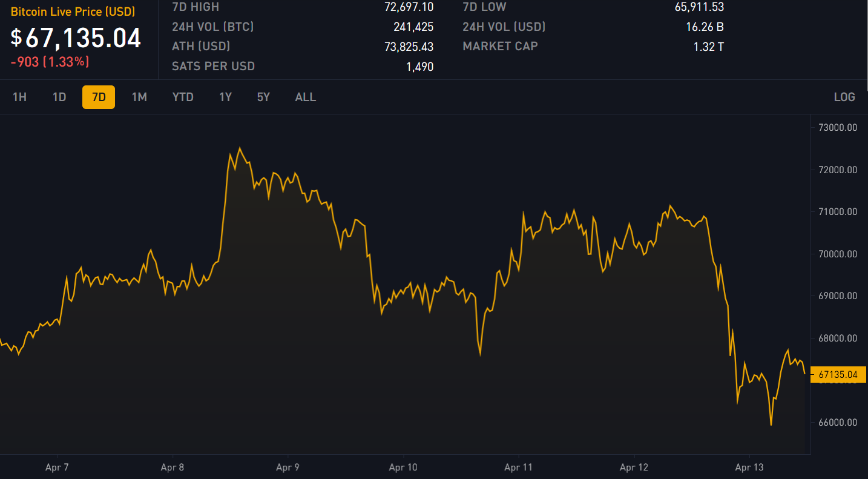Click the red -903 (1.33%) change text
Screen dimensions: 868x479
(x=50, y=62)
